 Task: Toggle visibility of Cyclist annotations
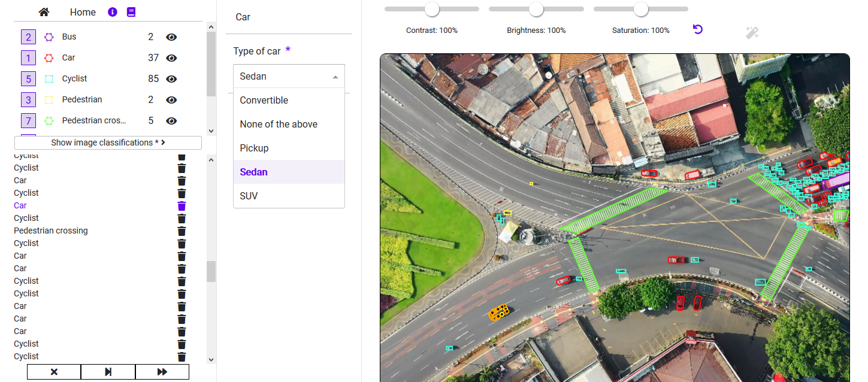[x=171, y=79]
